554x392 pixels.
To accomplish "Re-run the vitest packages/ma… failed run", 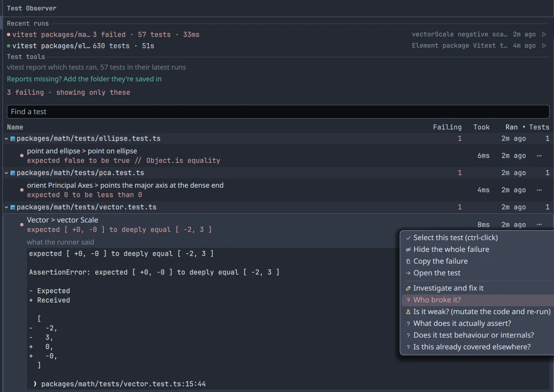I will coord(544,34).
